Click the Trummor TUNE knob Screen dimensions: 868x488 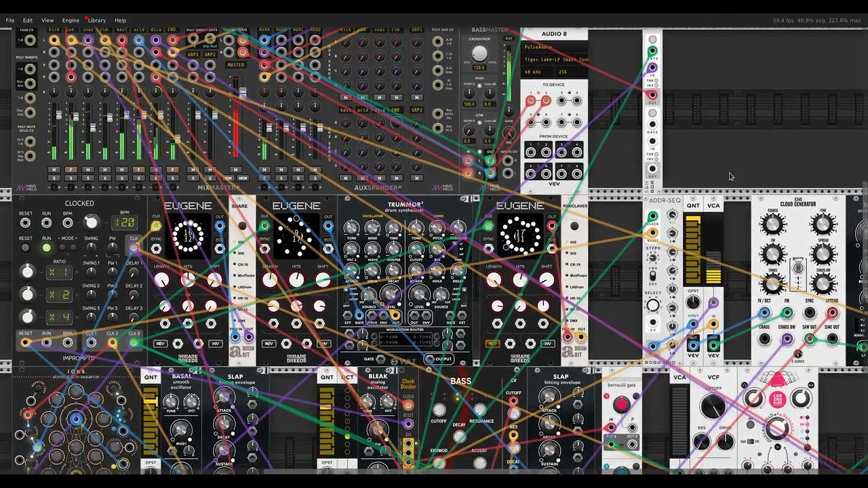[351, 228]
